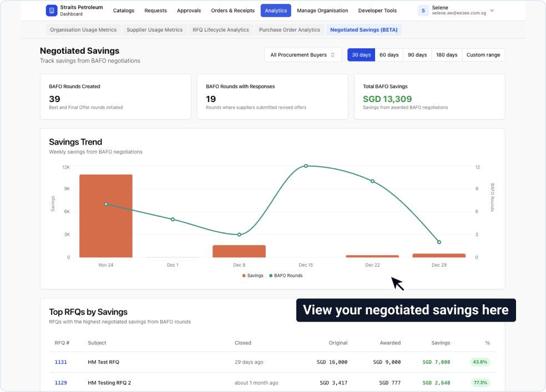Open RFQ 1131 from Top RFQs table
This screenshot has height=392, width=546.
click(x=60, y=362)
